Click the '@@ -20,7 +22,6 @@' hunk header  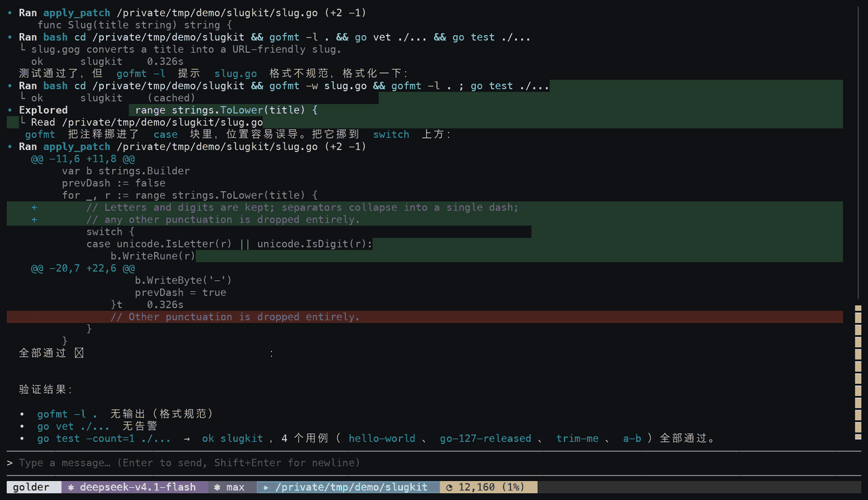tap(82, 268)
